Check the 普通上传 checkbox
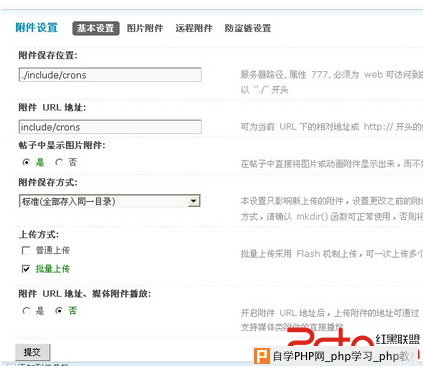 [x=26, y=250]
